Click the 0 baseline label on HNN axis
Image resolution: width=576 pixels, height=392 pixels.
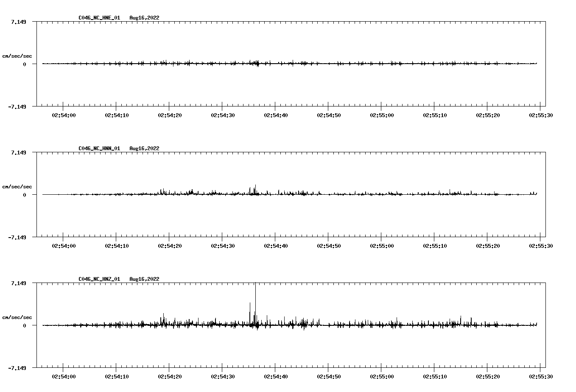click(x=25, y=195)
